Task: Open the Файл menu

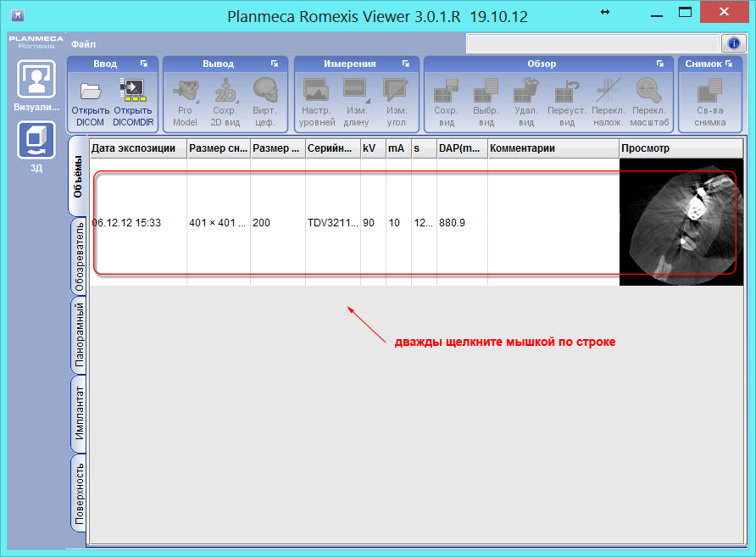Action: tap(83, 44)
